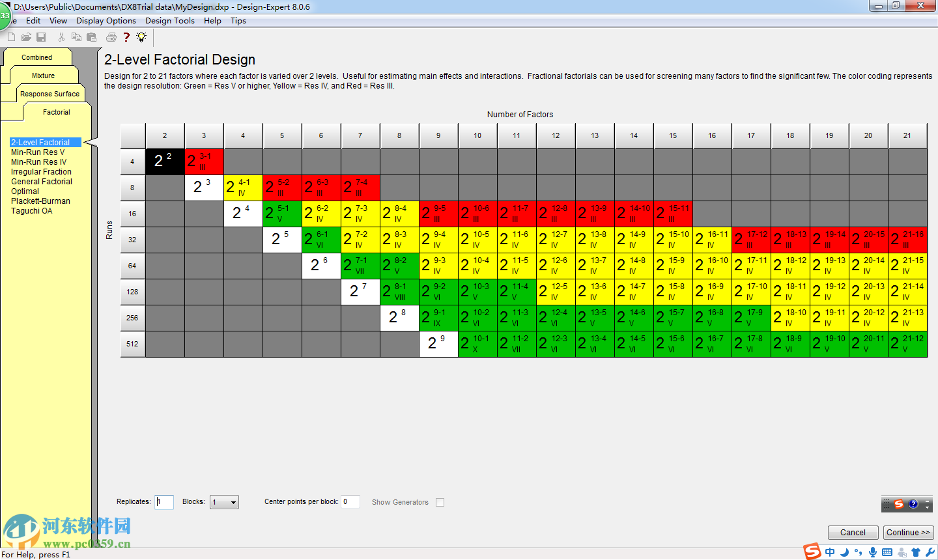Viewport: 938px width, 560px height.
Task: Select Plackett-Burman design
Action: tap(40, 201)
